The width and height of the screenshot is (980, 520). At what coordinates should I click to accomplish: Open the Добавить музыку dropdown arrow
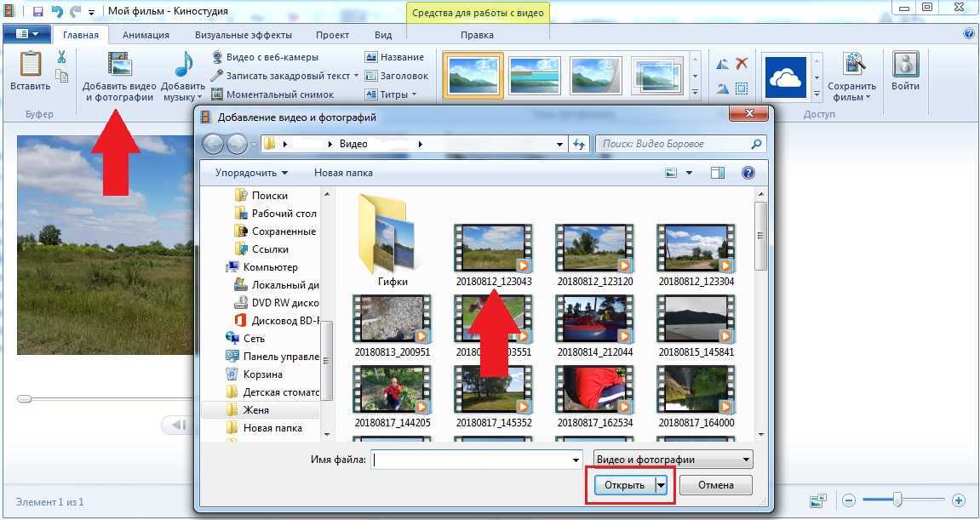click(x=199, y=98)
